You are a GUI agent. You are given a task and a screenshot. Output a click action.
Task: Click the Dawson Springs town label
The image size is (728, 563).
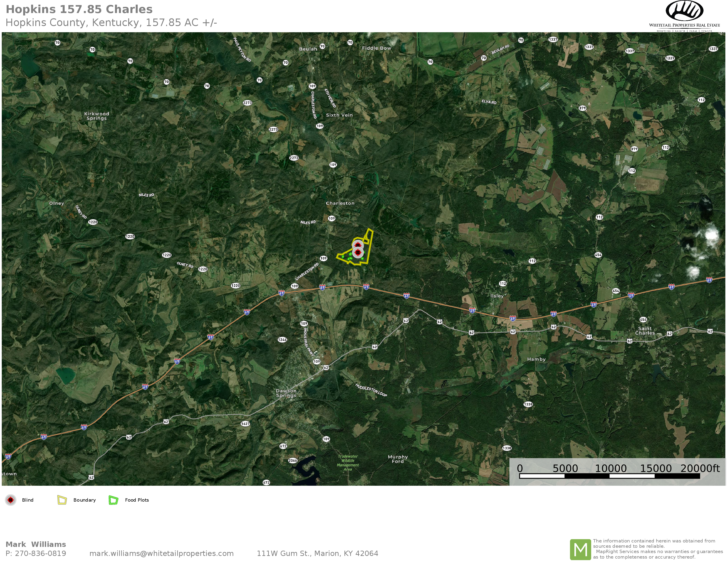286,393
